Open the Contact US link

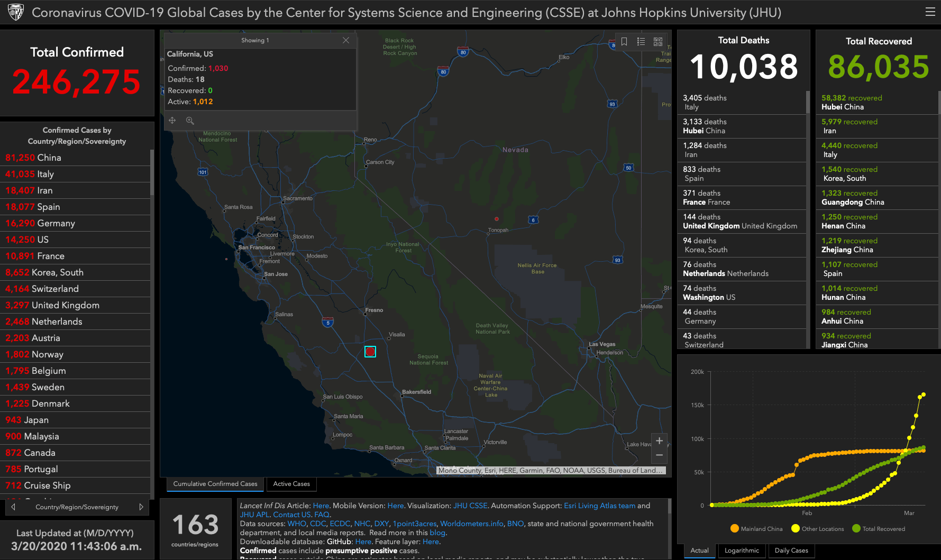(x=292, y=515)
